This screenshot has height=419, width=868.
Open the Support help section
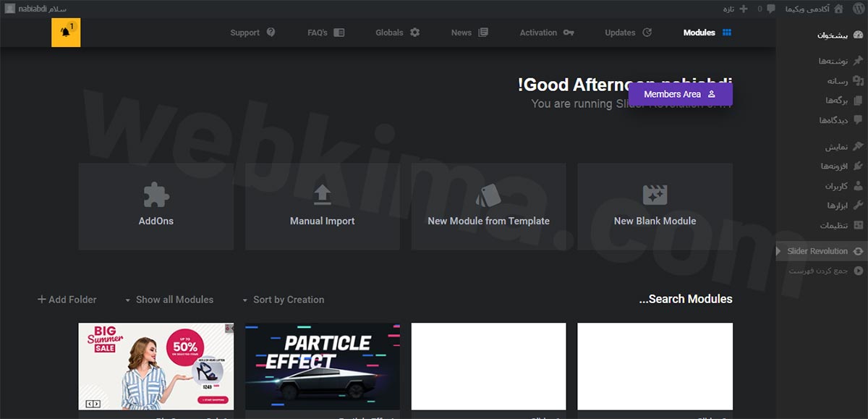(252, 33)
